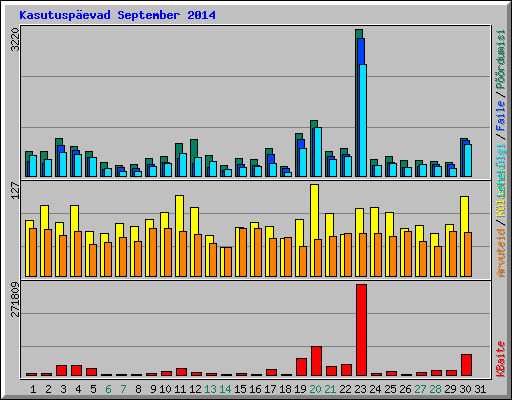Screen dimensions: 512x400
Task: Click day label 23 on the x-axis
Action: tap(360, 389)
